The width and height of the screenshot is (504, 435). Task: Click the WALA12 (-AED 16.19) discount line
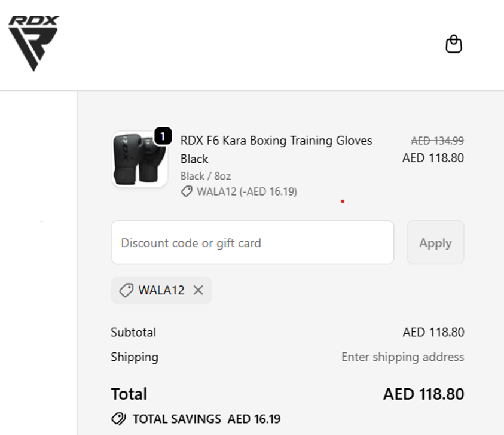[246, 191]
